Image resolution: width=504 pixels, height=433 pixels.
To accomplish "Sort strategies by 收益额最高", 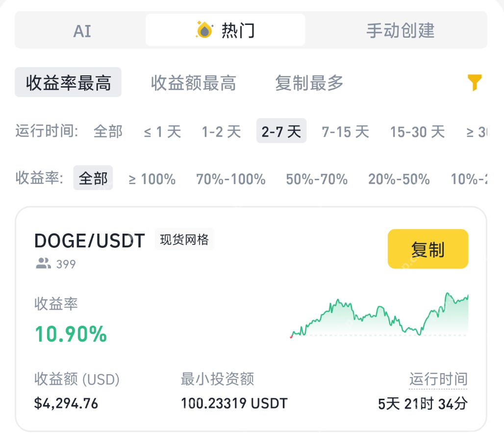I will point(193,83).
